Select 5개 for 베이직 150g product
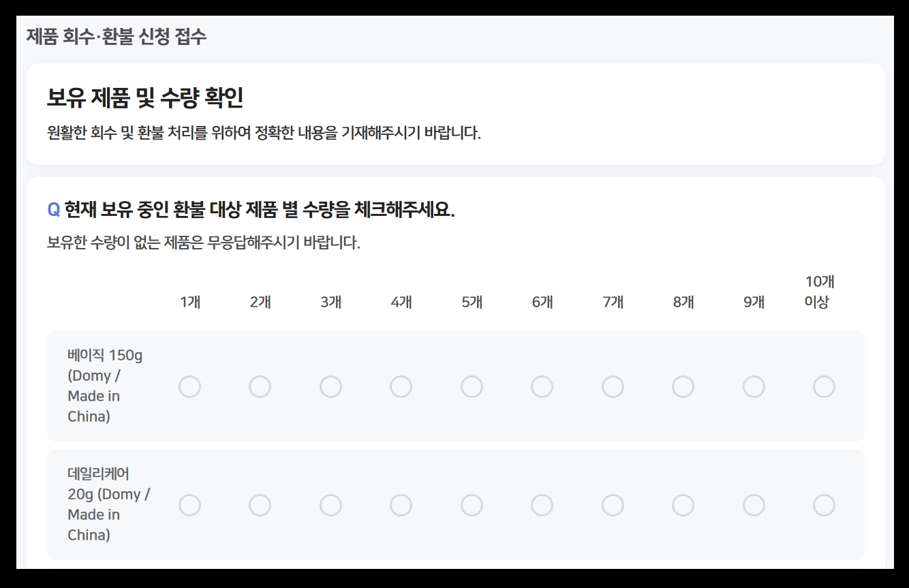Image resolution: width=909 pixels, height=588 pixels. [x=472, y=386]
